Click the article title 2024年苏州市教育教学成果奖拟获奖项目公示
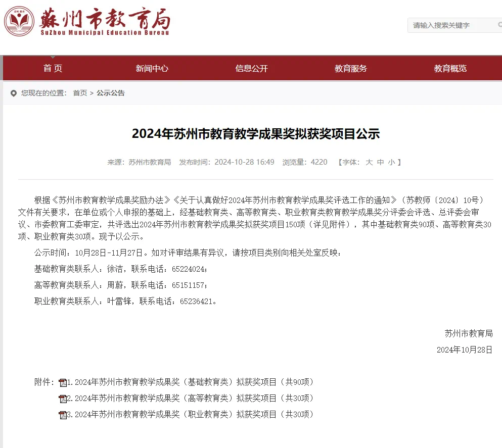This screenshot has height=448, width=502. [256, 134]
